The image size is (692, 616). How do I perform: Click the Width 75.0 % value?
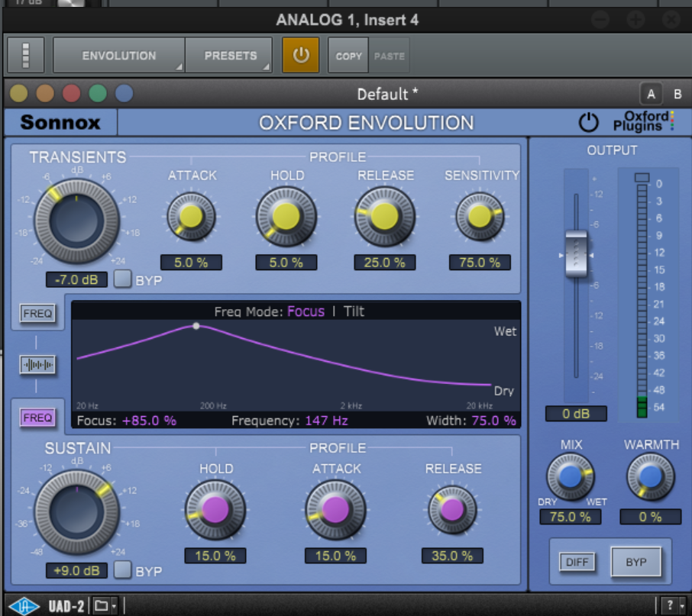pos(494,421)
